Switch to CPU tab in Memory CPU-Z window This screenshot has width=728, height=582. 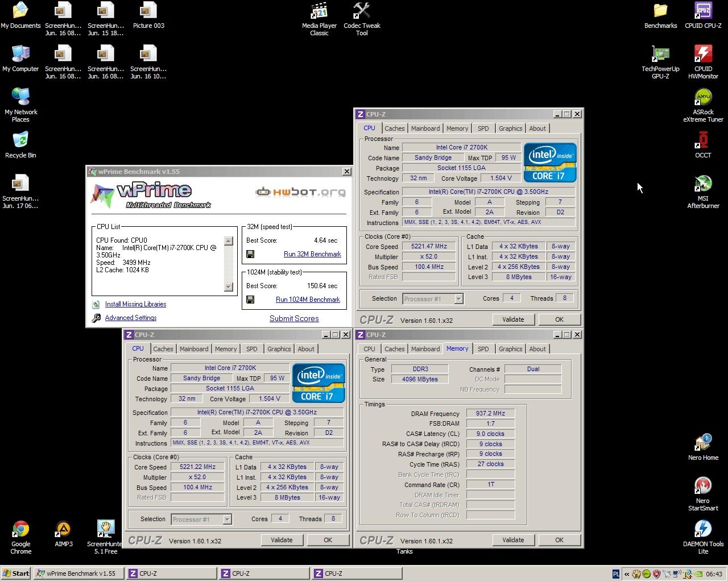click(x=369, y=349)
